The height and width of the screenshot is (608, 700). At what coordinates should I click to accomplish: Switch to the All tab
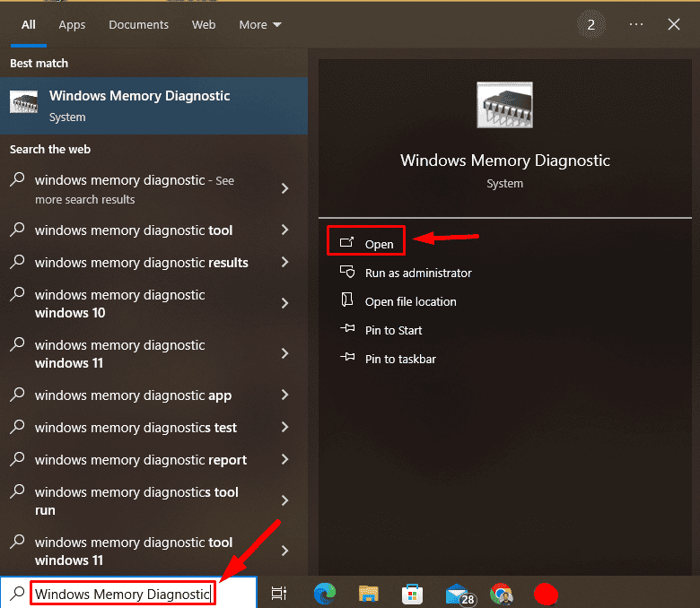point(29,24)
